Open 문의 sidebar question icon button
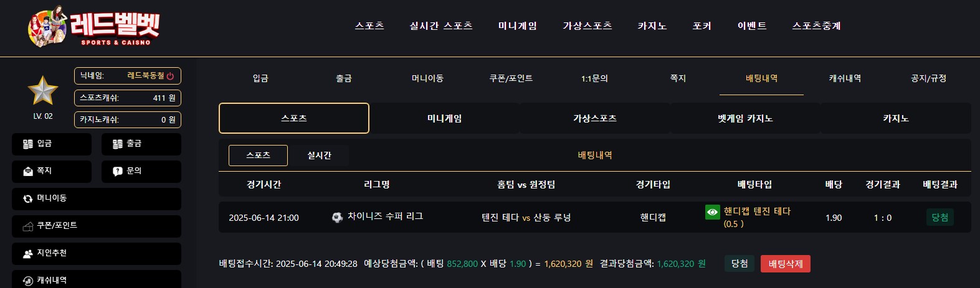This screenshot has width=980, height=288. 141,172
